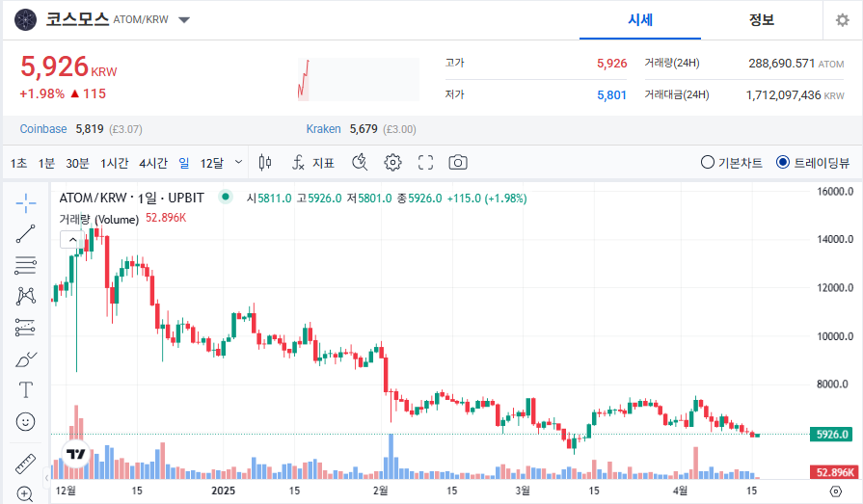
Task: Click the 고가 value 5,926
Action: point(611,64)
